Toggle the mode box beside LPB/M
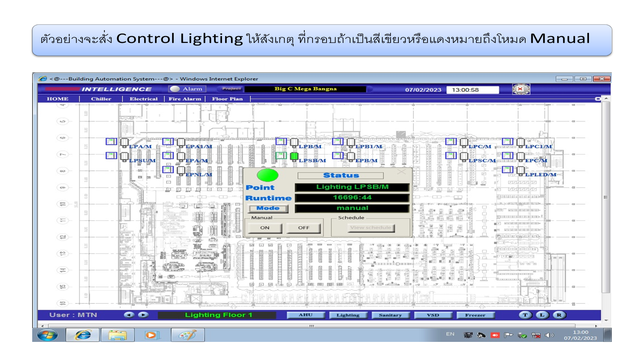 (x=281, y=141)
